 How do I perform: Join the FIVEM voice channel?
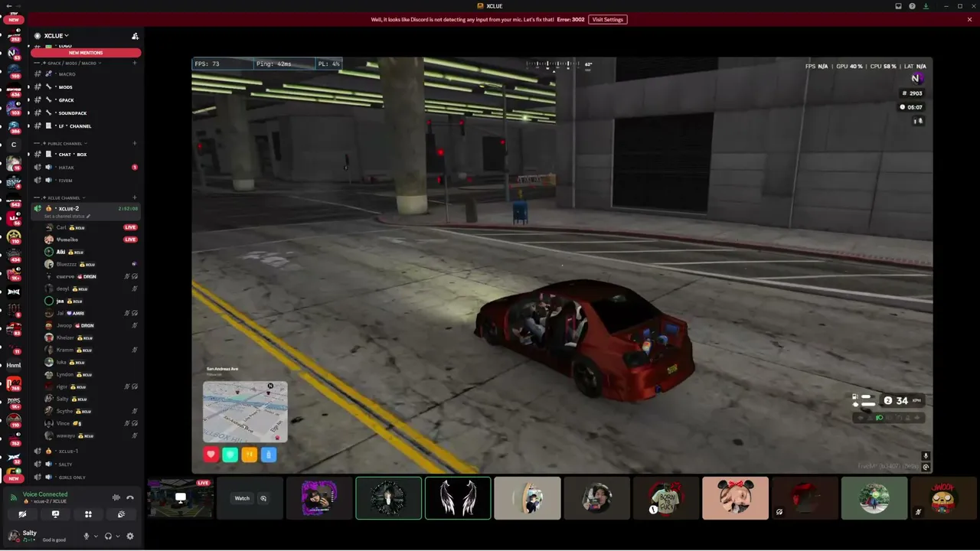(x=86, y=181)
